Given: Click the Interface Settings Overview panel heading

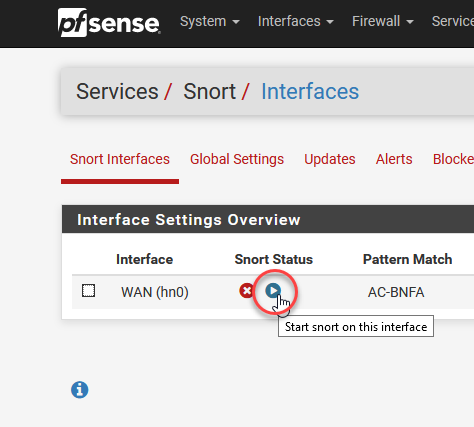Looking at the screenshot, I should [x=189, y=220].
